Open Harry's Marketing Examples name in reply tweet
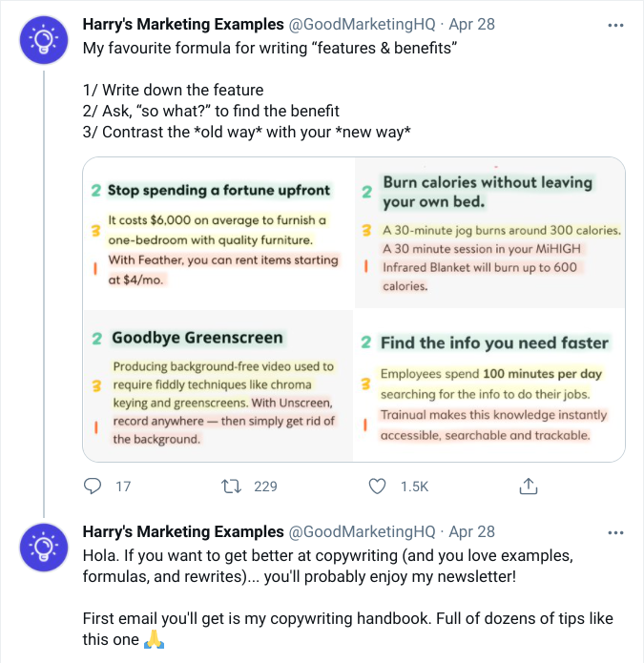Screen dimensions: 644x663 (183, 531)
